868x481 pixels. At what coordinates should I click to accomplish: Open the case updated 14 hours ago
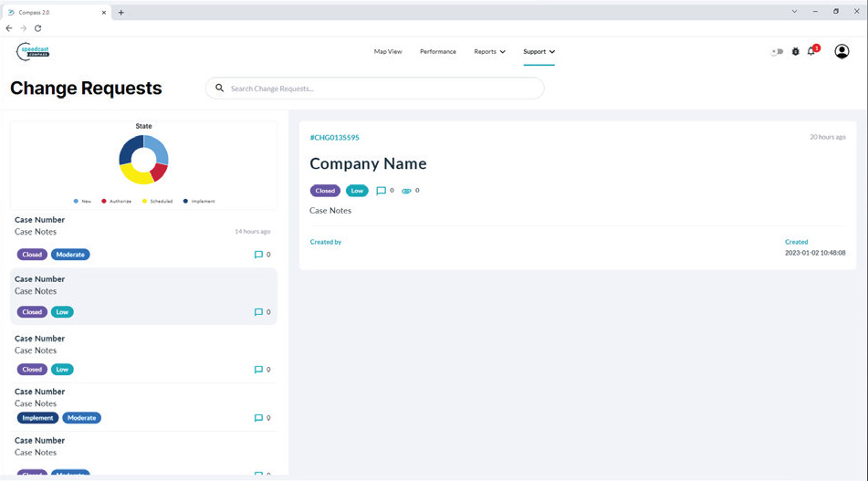pos(143,238)
